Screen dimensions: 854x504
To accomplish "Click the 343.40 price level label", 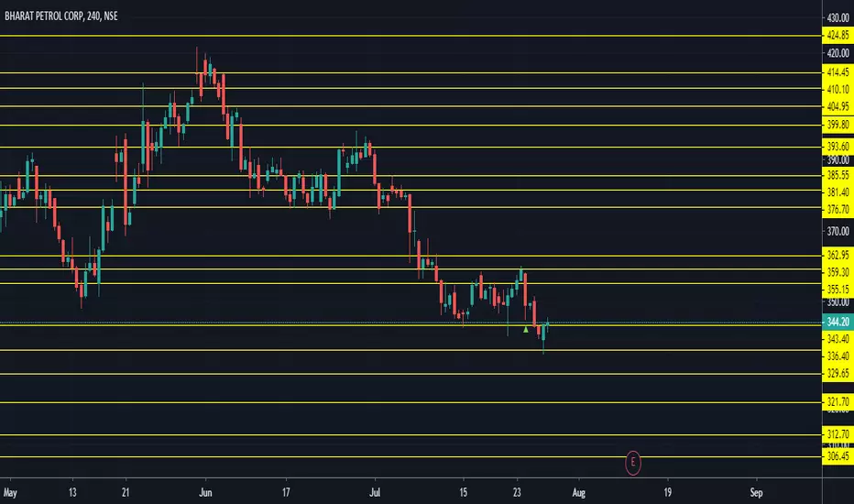I will point(838,339).
